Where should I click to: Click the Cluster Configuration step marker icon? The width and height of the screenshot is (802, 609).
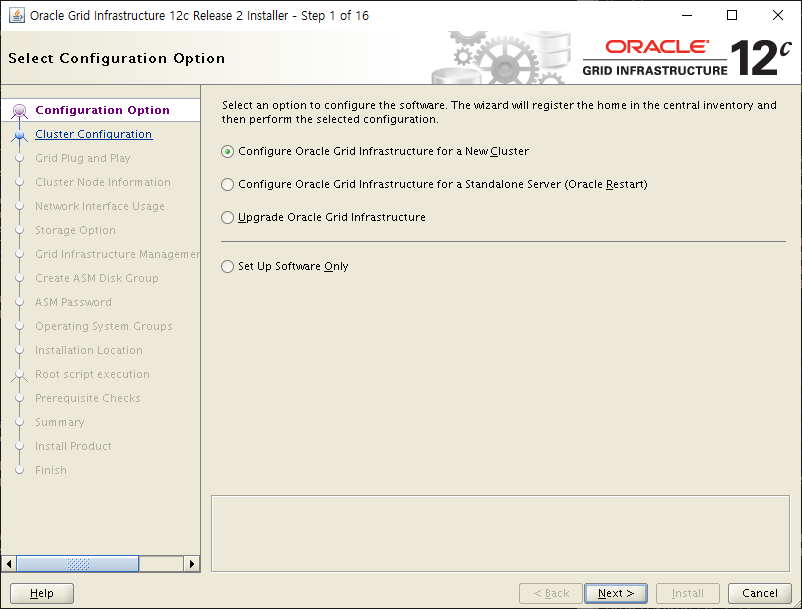click(x=19, y=135)
